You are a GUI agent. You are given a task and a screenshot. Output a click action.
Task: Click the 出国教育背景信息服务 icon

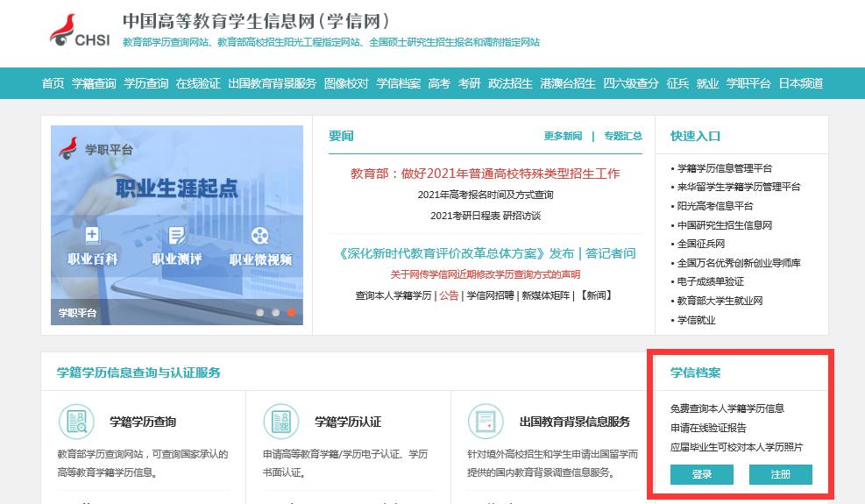486,422
